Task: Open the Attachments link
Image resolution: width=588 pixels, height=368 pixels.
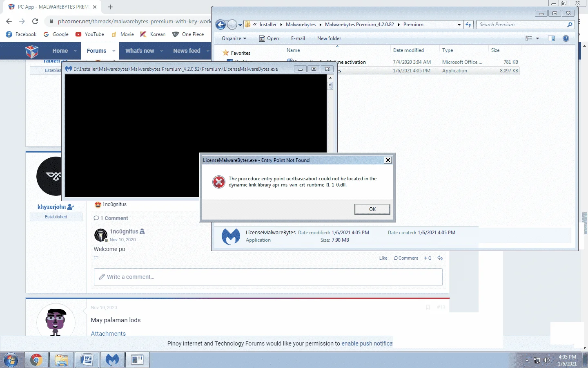Action: pos(108,333)
